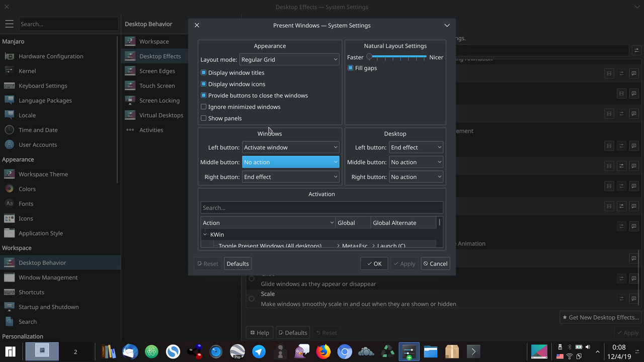Click the hamburger menu icon beside the search box

click(9, 24)
